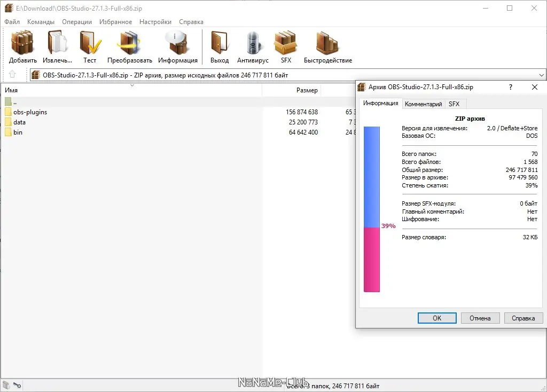Expand the address bar path dropdown
This screenshot has height=392, width=547.
pos(541,75)
